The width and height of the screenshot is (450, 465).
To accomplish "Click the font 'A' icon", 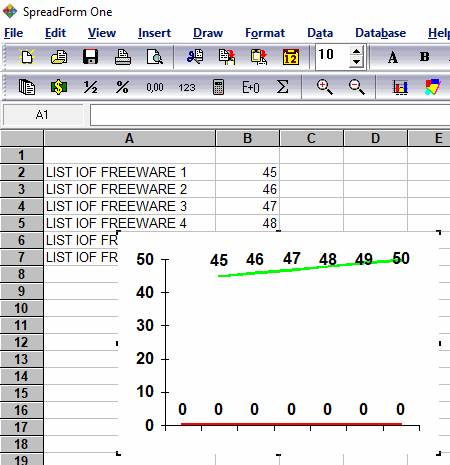I will coord(393,57).
